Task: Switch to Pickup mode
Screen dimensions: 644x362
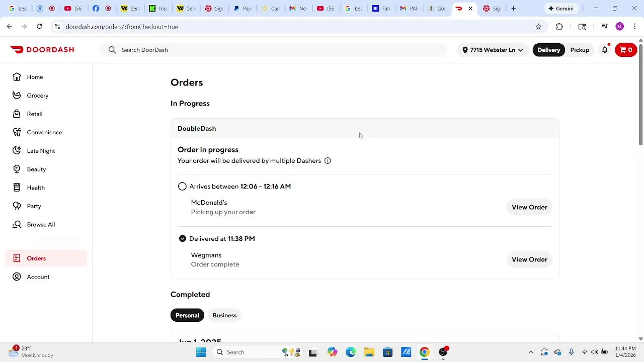Action: point(580,50)
